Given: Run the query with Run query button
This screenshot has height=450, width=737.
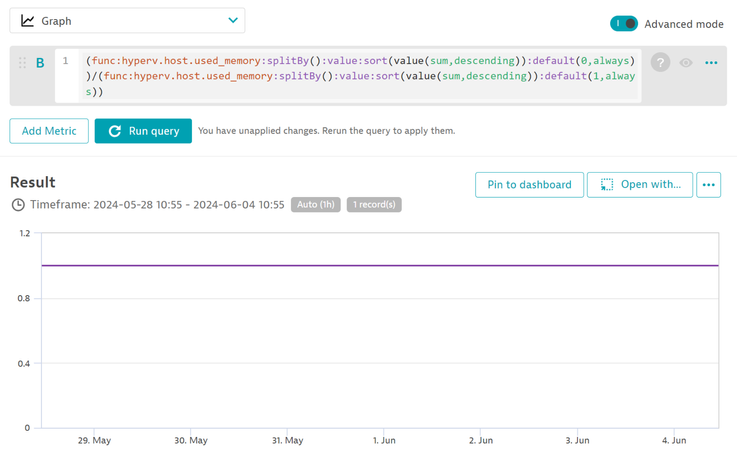Looking at the screenshot, I should (143, 131).
